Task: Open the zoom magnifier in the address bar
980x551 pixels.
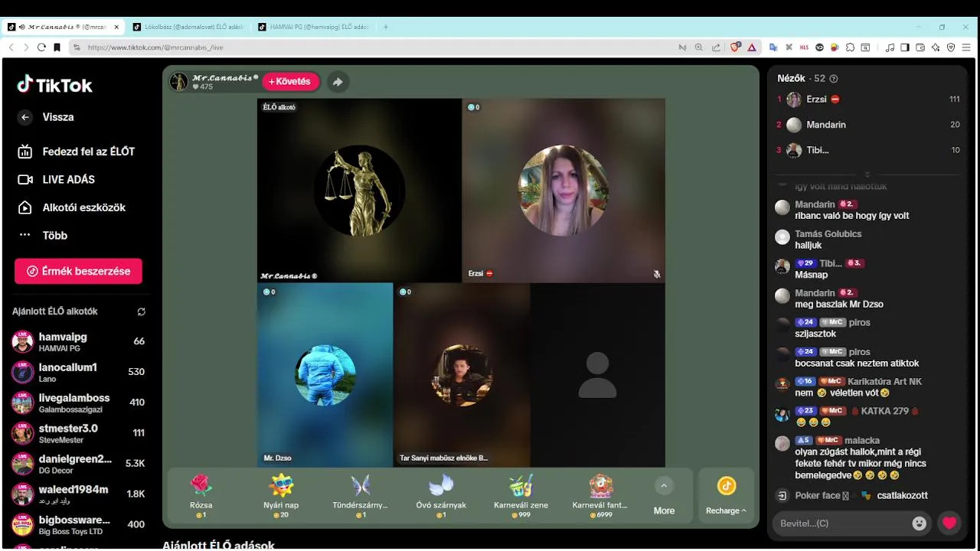Action: click(x=698, y=47)
